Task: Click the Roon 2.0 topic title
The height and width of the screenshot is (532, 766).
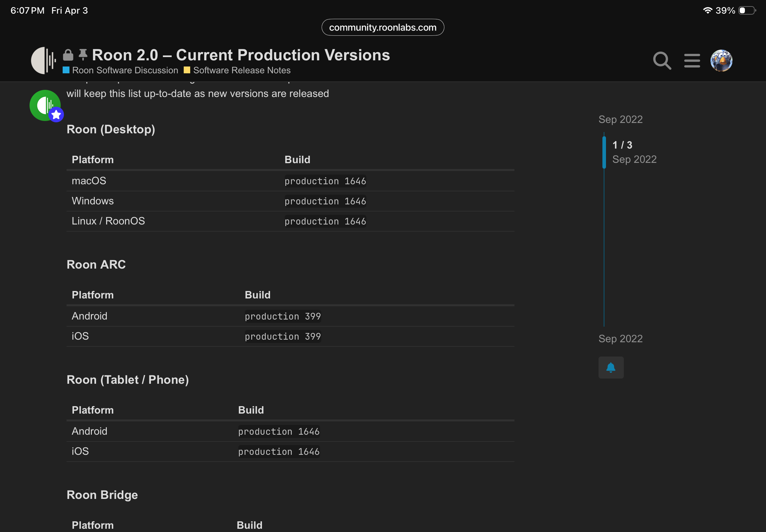Action: [241, 55]
